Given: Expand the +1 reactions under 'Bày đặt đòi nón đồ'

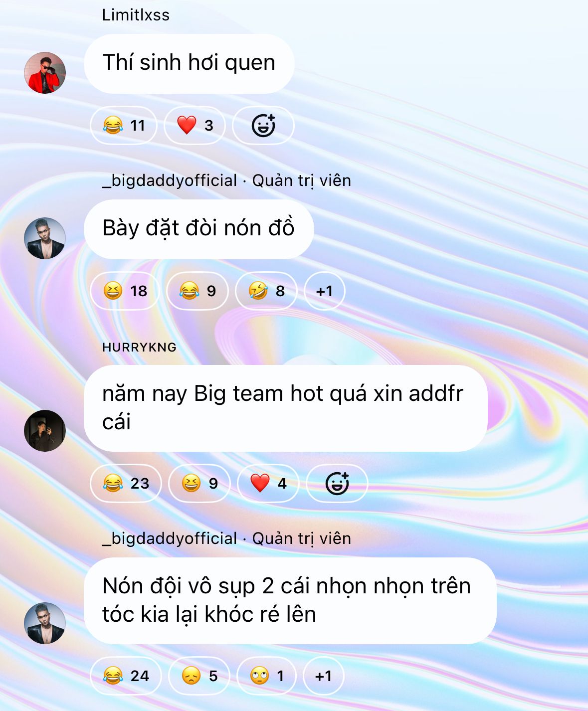Looking at the screenshot, I should 325,291.
